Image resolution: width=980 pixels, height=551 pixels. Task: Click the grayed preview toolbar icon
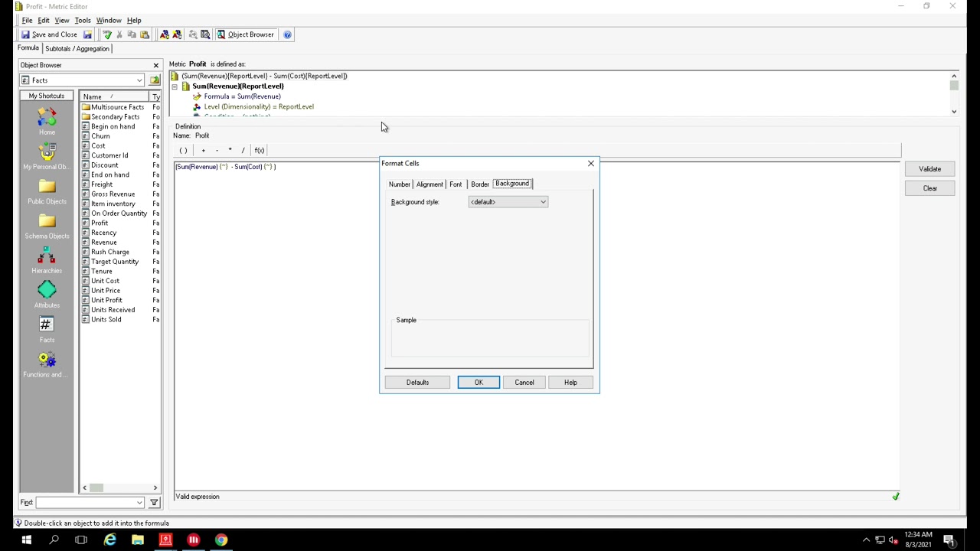tap(193, 34)
